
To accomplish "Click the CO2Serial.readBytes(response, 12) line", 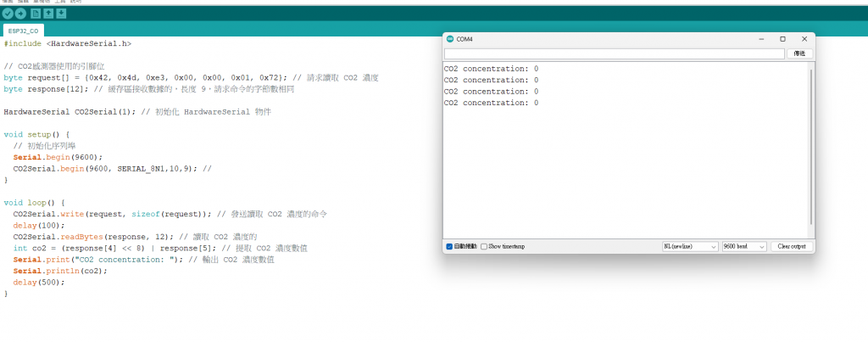I will pos(135,237).
